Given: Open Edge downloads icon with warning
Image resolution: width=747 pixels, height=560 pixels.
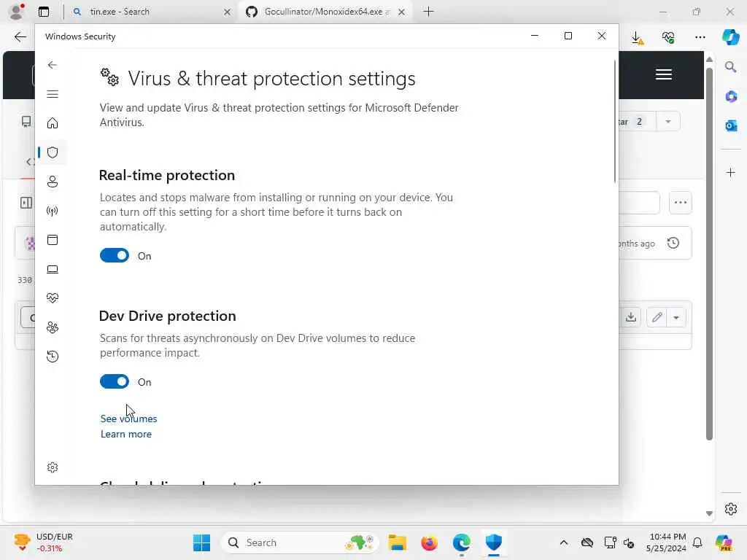Looking at the screenshot, I should [637, 38].
